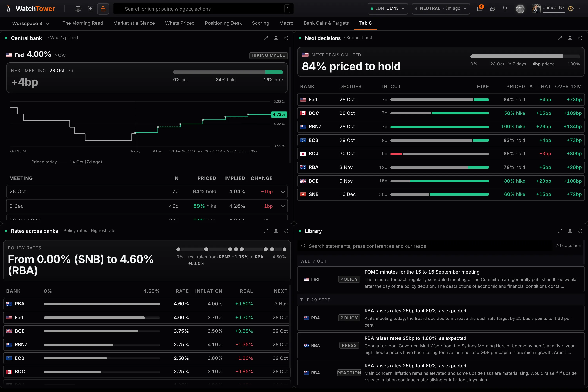The width and height of the screenshot is (588, 392).
Task: Click the globe avatar icon
Action: pyautogui.click(x=520, y=9)
